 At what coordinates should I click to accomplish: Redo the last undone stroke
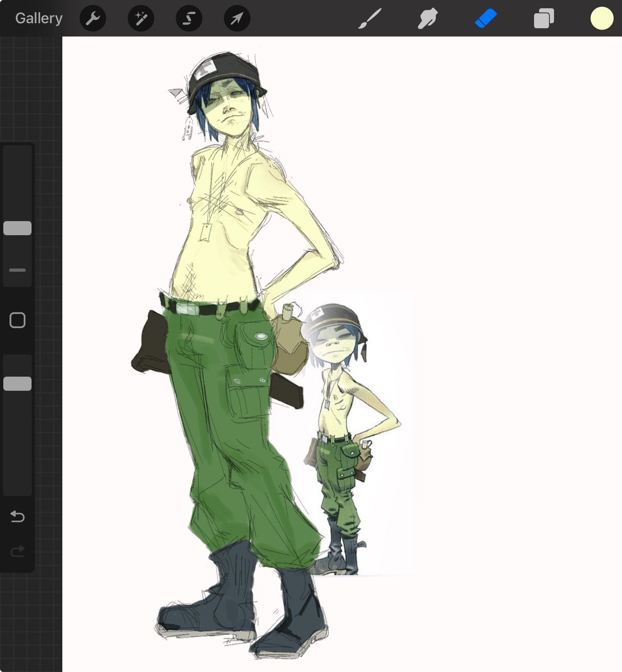[17, 552]
